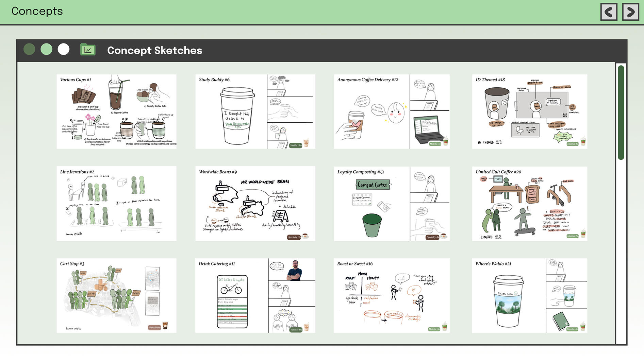Image resolution: width=644 pixels, height=362 pixels.
Task: Click the light green window circle
Action: 46,49
